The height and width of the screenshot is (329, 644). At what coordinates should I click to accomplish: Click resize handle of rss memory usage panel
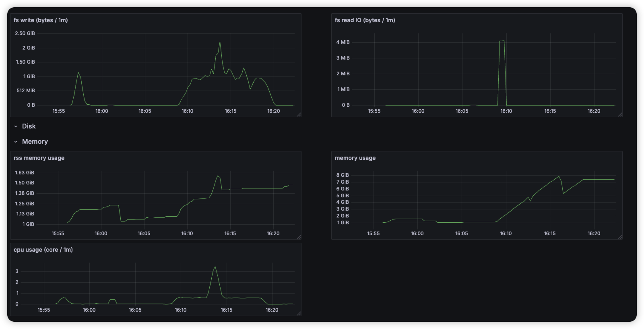tap(299, 237)
